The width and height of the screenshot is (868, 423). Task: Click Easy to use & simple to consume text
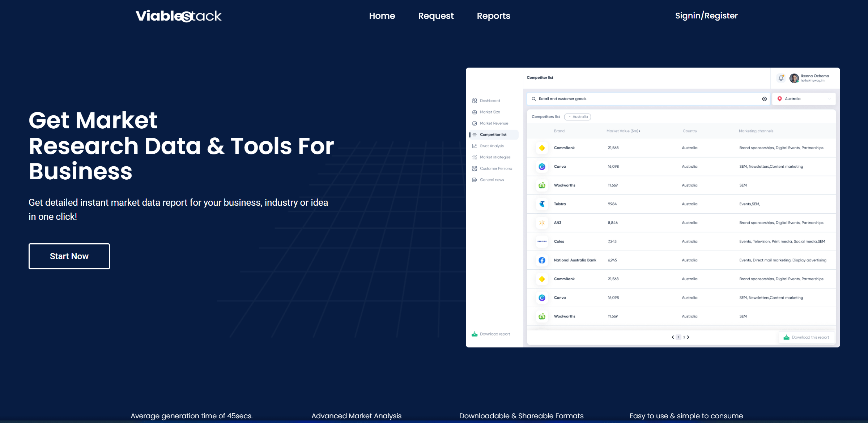click(x=686, y=416)
